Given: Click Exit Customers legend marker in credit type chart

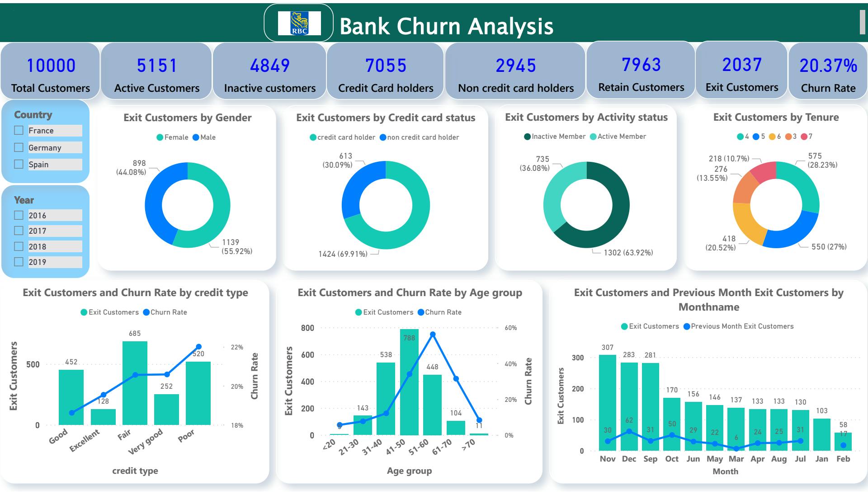Looking at the screenshot, I should point(84,312).
